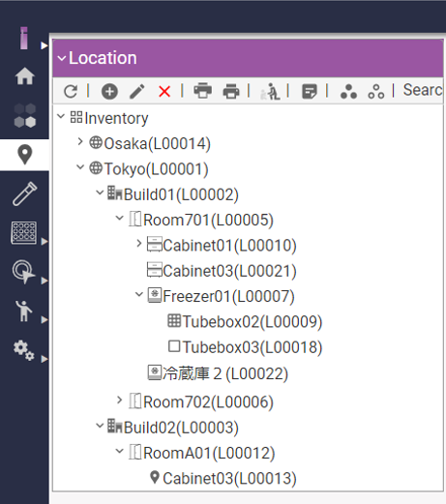
Task: Select 冷蔵庫 2 (L00022) in the tree
Action: pos(225,373)
